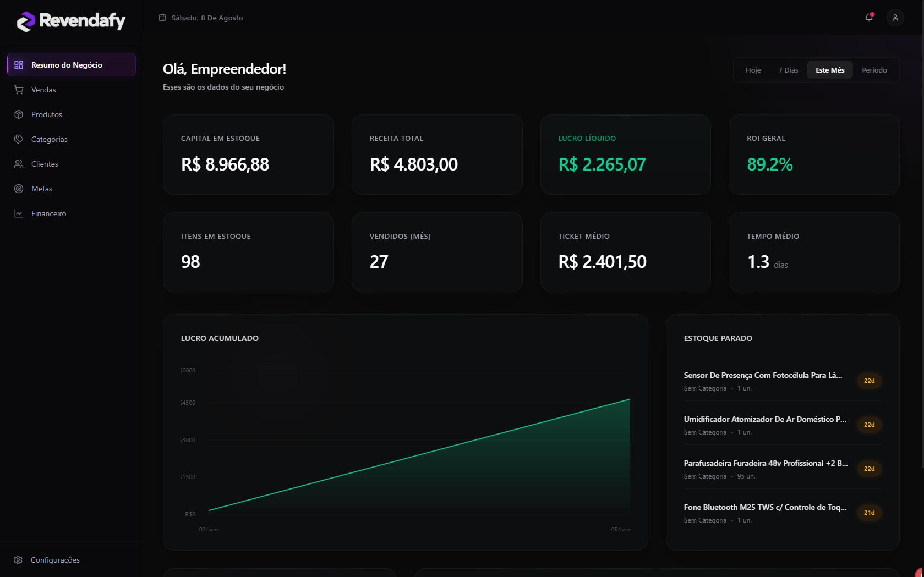Click the Metas target icon

(x=19, y=189)
